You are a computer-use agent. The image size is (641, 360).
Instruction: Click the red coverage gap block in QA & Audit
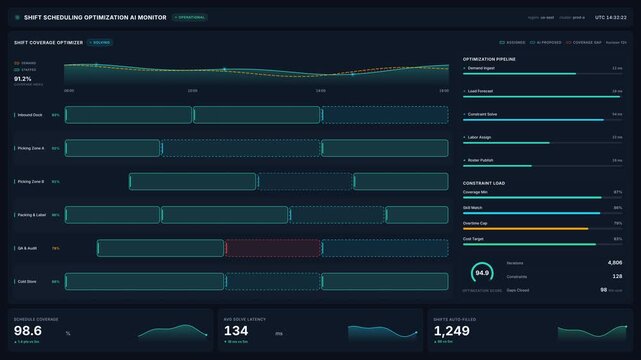click(273, 248)
